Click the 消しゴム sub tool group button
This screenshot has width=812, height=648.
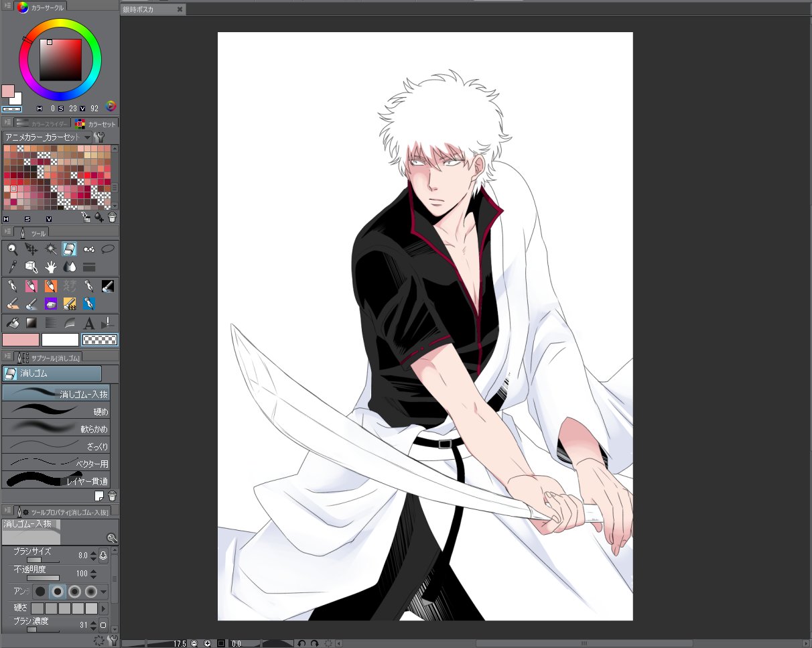52,373
